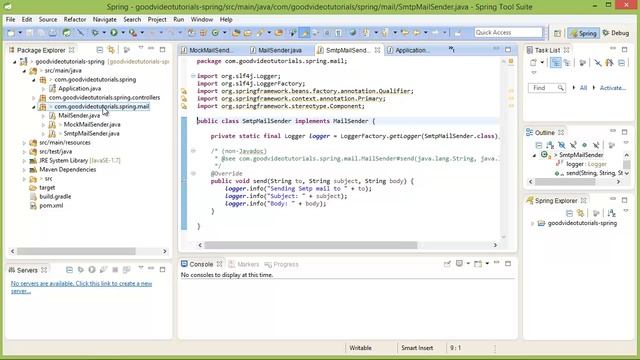Screen dimensions: 640x360
Task: Click the green Run button in toolbar
Action: pyautogui.click(x=114, y=33)
